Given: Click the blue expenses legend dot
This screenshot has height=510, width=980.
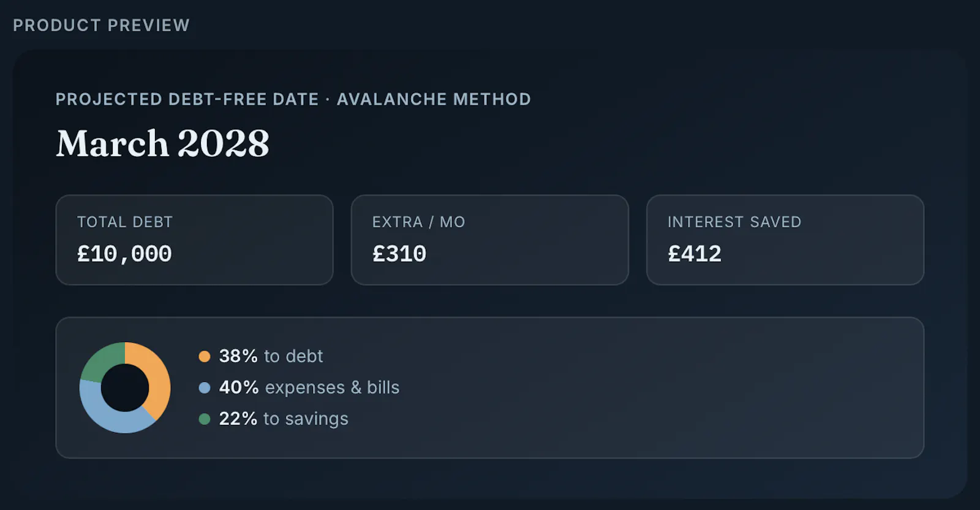Looking at the screenshot, I should pyautogui.click(x=205, y=387).
